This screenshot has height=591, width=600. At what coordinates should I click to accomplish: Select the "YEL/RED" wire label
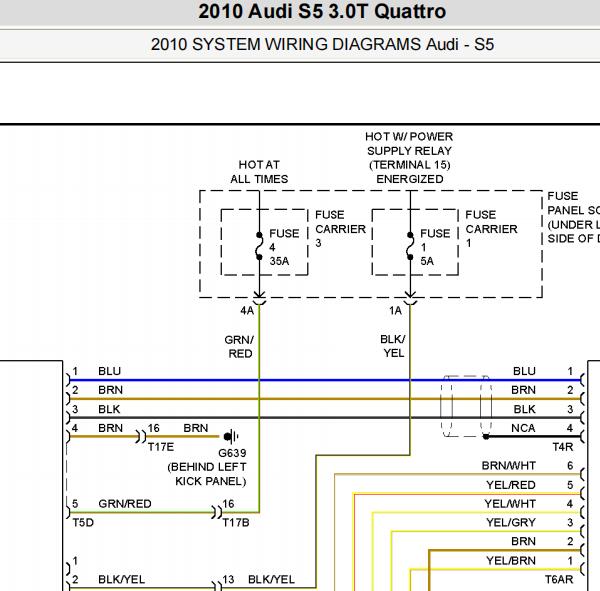pyautogui.click(x=511, y=485)
